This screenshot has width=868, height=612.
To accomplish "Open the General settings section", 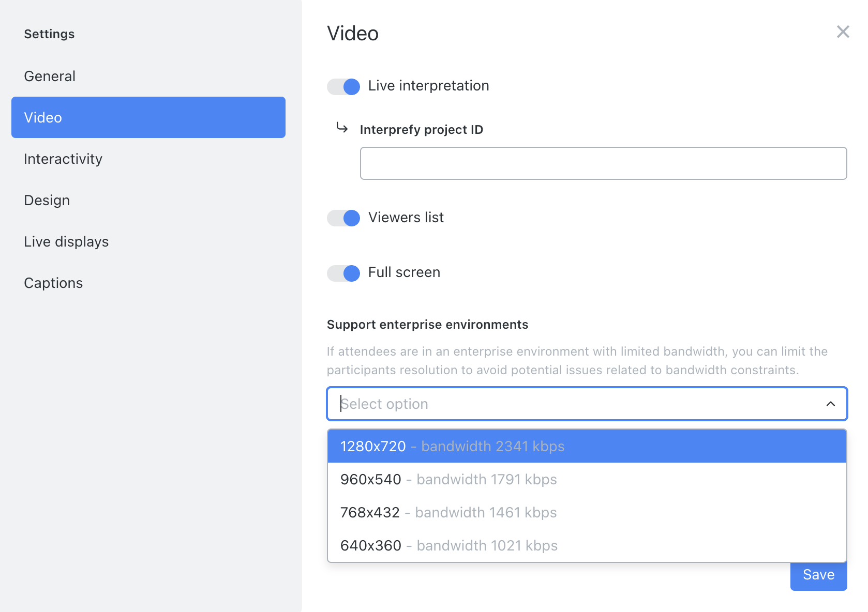I will point(50,75).
